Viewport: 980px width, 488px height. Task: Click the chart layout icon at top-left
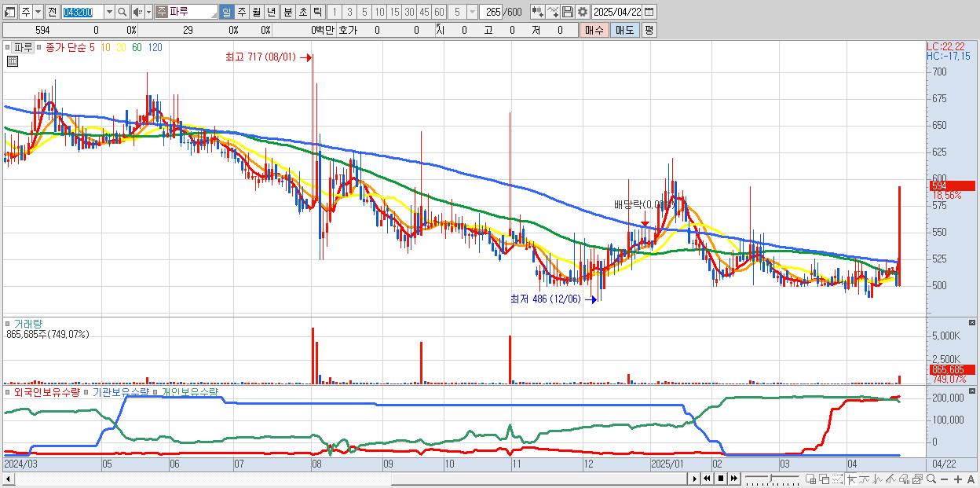coord(9,12)
